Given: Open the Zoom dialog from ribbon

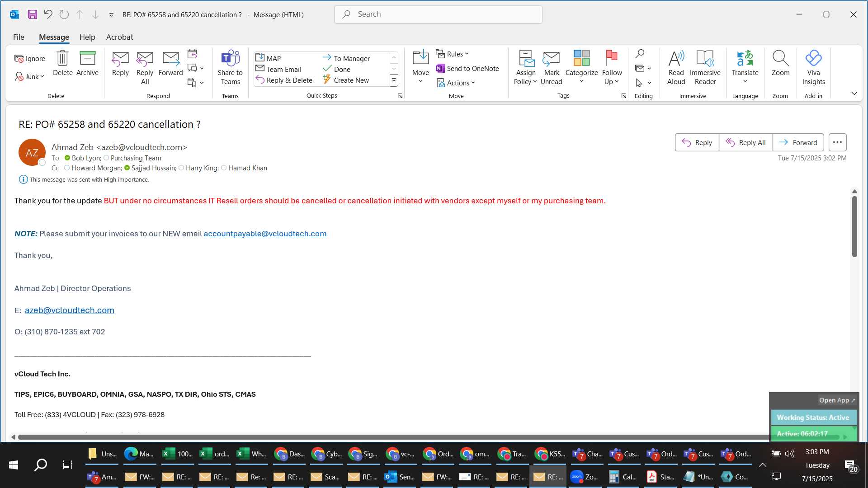Looking at the screenshot, I should point(780,63).
